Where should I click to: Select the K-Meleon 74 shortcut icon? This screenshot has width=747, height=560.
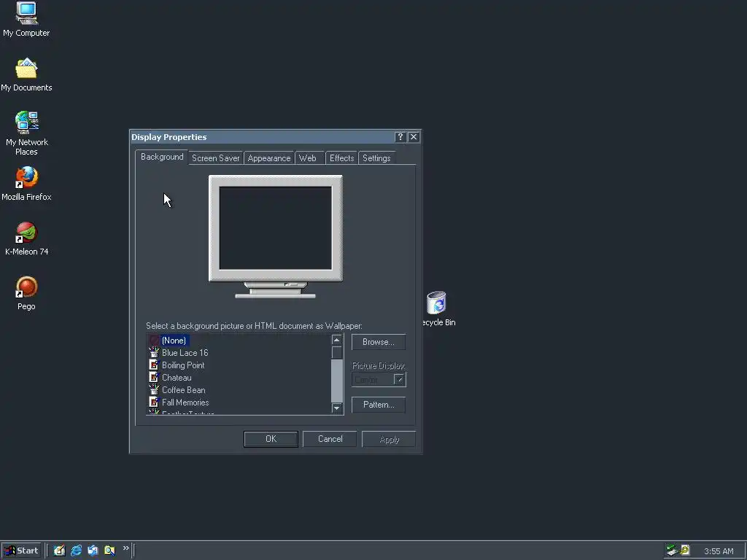pyautogui.click(x=27, y=238)
